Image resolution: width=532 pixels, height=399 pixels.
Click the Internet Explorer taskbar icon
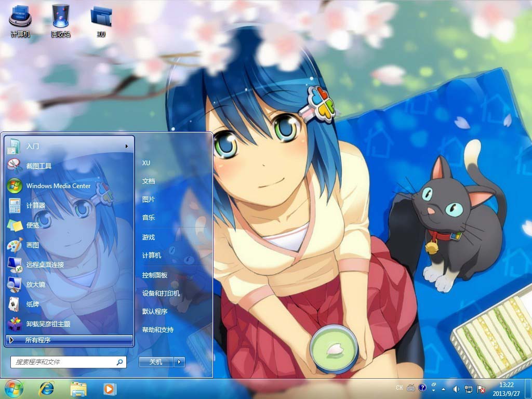(x=47, y=388)
